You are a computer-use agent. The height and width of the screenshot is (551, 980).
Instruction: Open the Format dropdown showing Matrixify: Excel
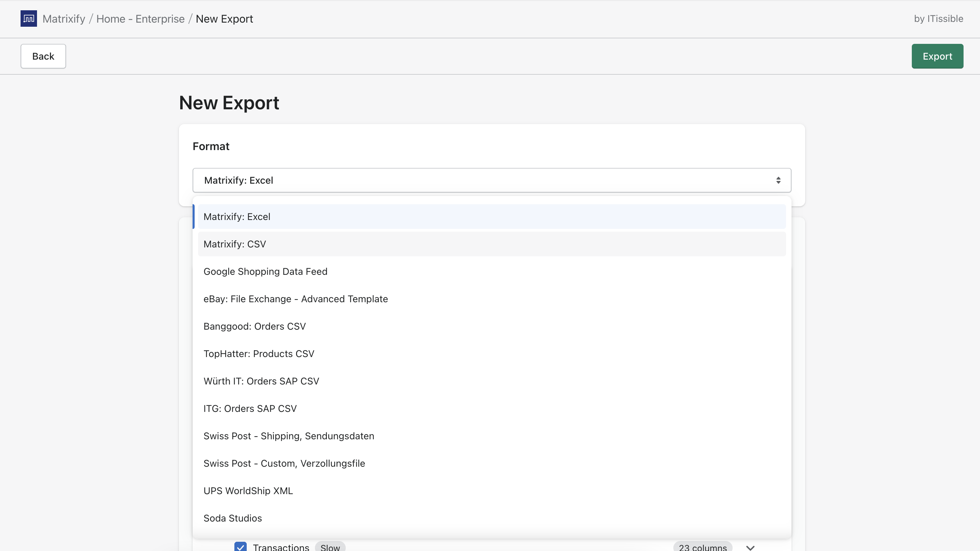[x=492, y=180]
